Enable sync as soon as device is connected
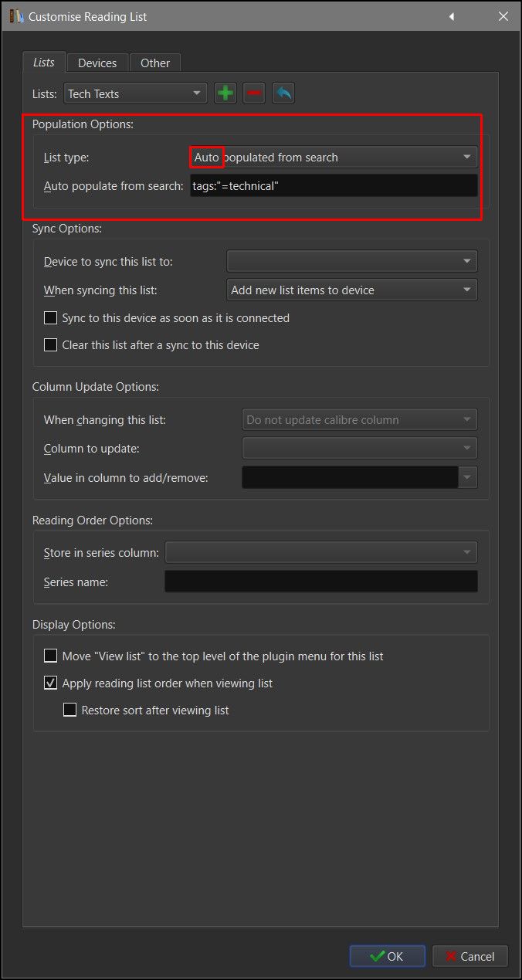Image resolution: width=522 pixels, height=980 pixels. [51, 317]
